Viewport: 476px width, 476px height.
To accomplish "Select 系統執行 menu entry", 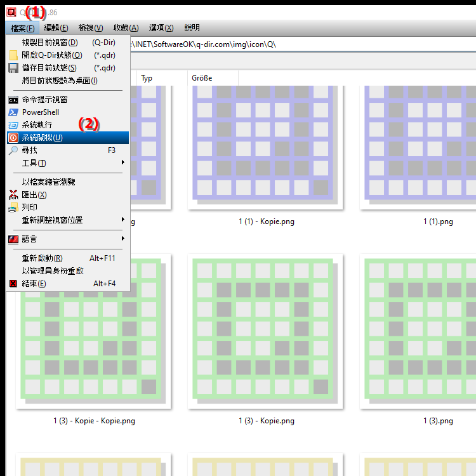I will [68, 125].
